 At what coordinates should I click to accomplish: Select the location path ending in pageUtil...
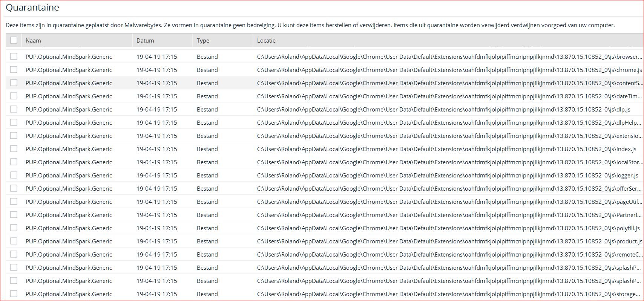tap(450, 202)
